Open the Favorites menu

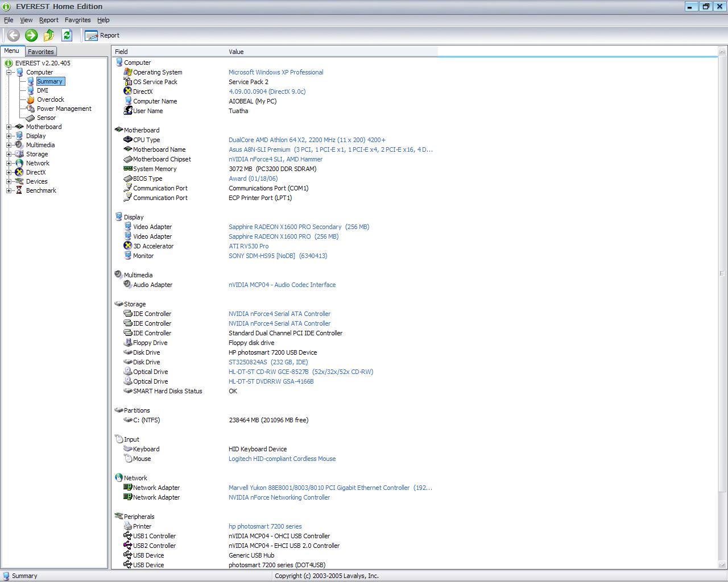tap(78, 20)
